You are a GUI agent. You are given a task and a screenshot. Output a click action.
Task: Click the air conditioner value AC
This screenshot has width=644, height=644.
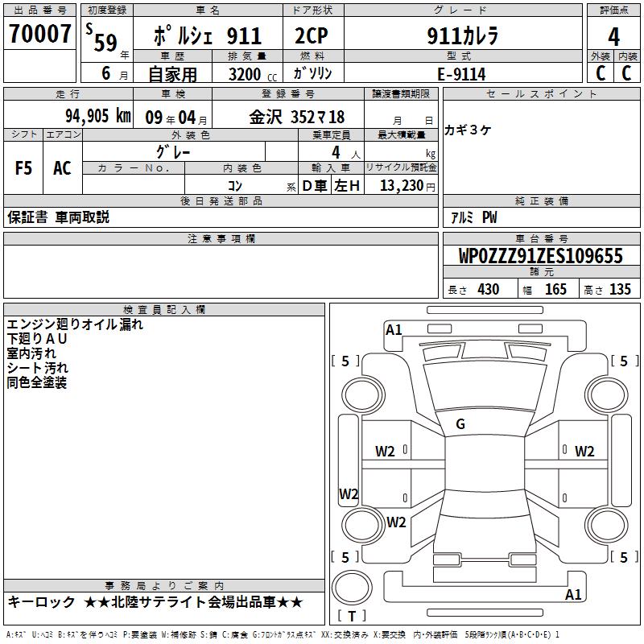pyautogui.click(x=62, y=168)
